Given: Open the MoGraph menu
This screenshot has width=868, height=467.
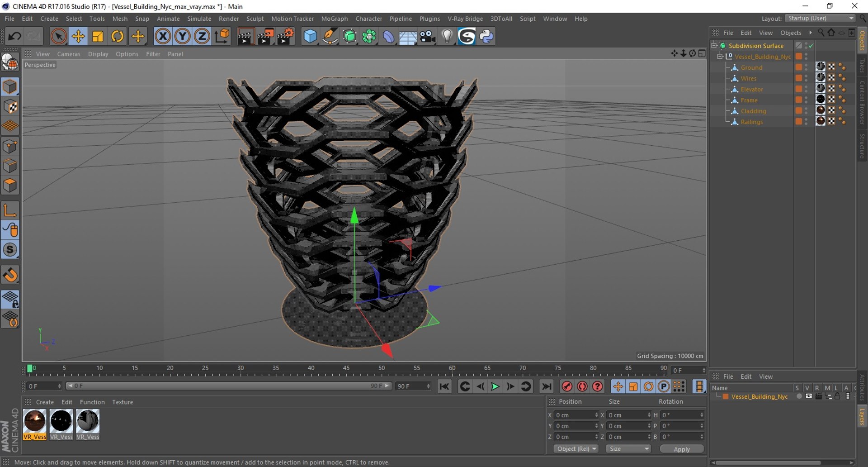Looking at the screenshot, I should [x=335, y=19].
